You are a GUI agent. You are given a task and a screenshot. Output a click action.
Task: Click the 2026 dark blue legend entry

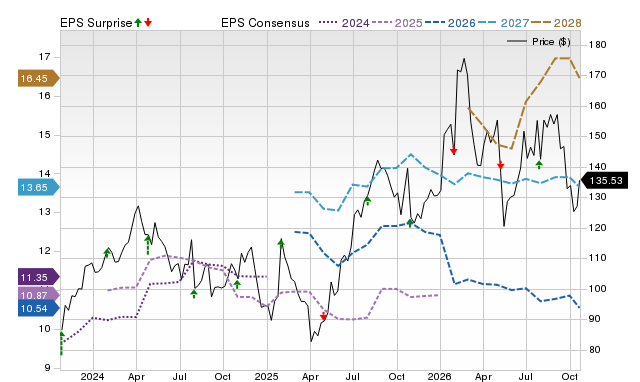(x=450, y=23)
